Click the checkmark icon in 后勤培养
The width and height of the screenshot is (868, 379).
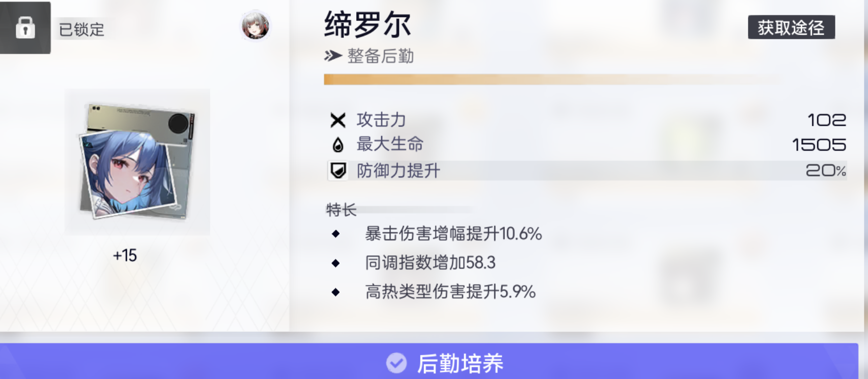(x=396, y=363)
